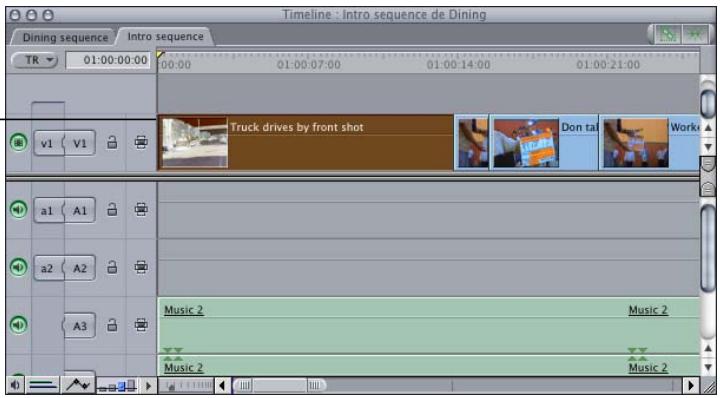The image size is (720, 398).
Task: Toggle Clip Overlays display
Action: pos(78,385)
